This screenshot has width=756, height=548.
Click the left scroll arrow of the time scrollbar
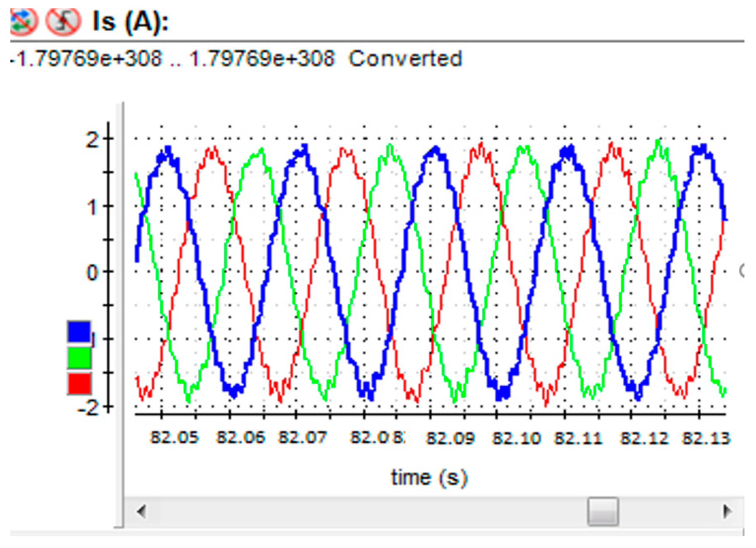click(141, 511)
